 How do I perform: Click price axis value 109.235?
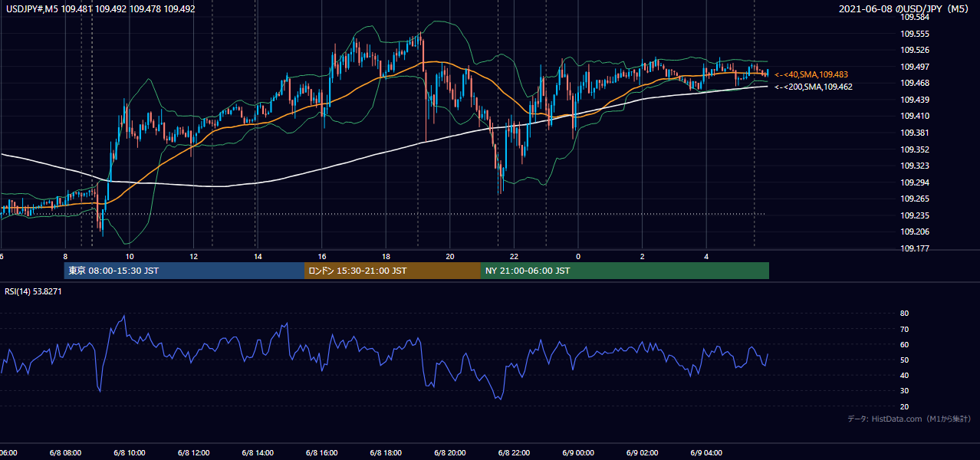pos(914,215)
